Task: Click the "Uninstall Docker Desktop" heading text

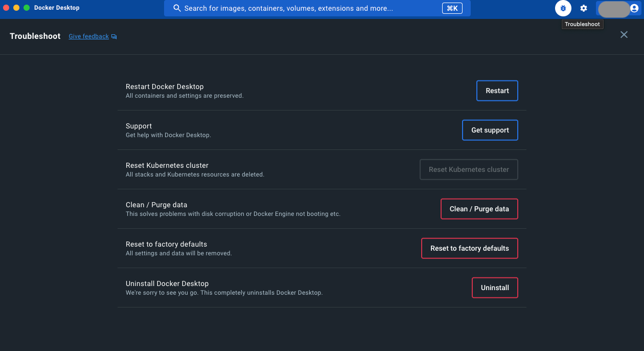Action: [167, 283]
